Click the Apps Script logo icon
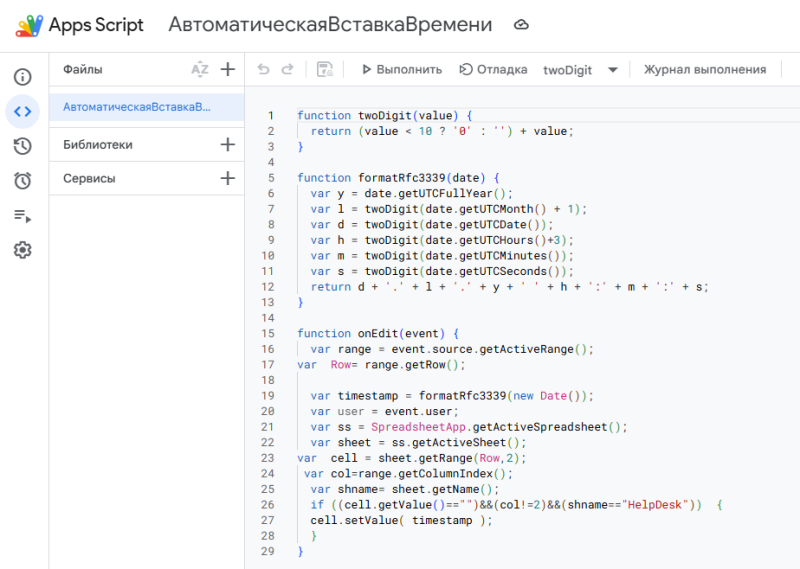The image size is (800, 569). tap(29, 26)
